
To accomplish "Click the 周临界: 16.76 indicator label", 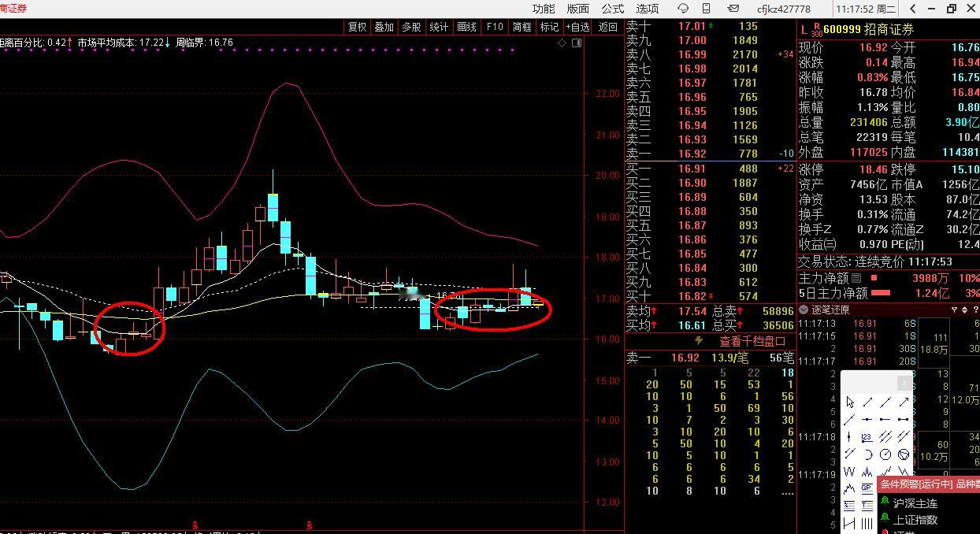I will [204, 43].
